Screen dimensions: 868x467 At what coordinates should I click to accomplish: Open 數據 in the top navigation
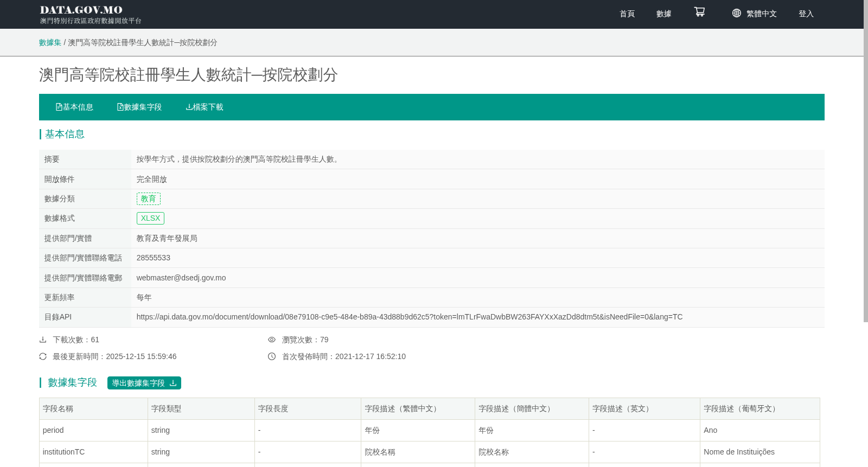664,14
